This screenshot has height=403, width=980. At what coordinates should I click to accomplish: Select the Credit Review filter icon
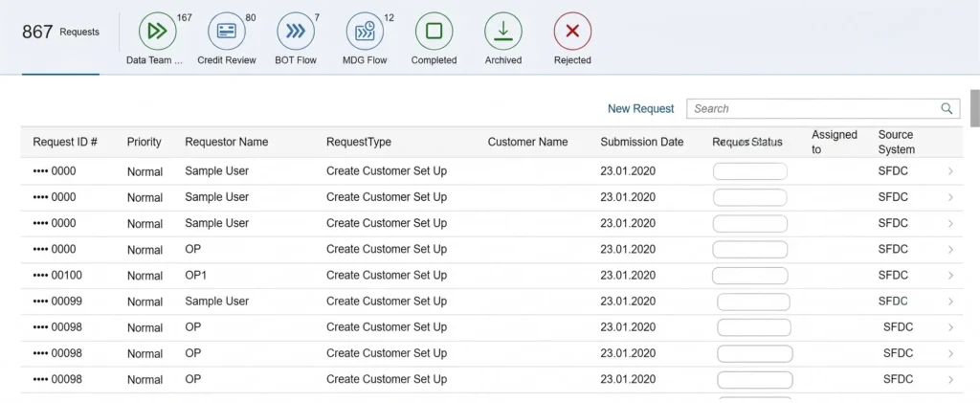(x=226, y=32)
